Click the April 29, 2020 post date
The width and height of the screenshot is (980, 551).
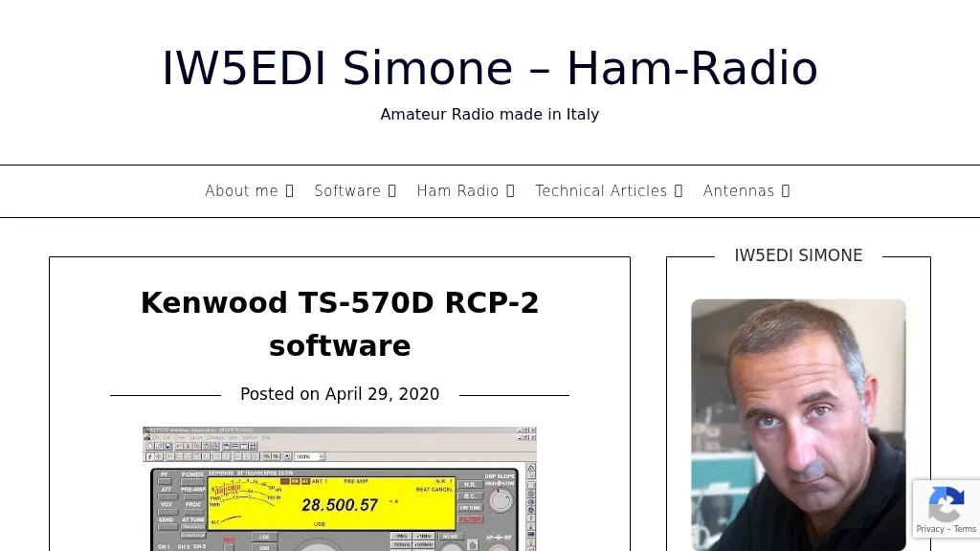point(382,394)
